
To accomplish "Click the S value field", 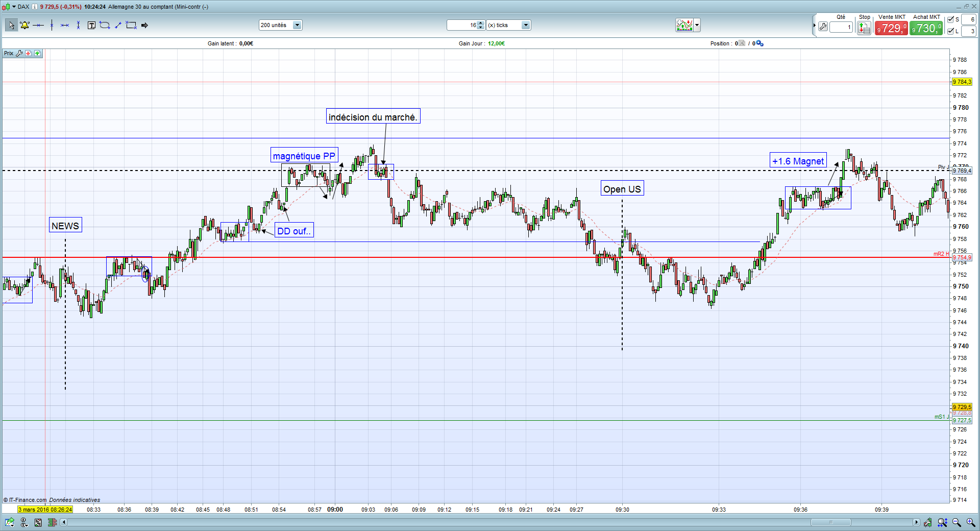I will pos(969,19).
